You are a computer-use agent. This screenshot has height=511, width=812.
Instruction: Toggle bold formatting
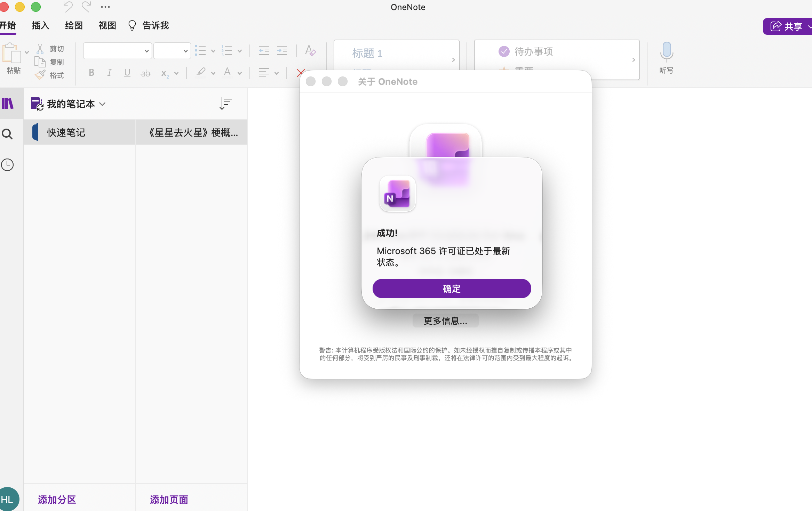click(91, 73)
